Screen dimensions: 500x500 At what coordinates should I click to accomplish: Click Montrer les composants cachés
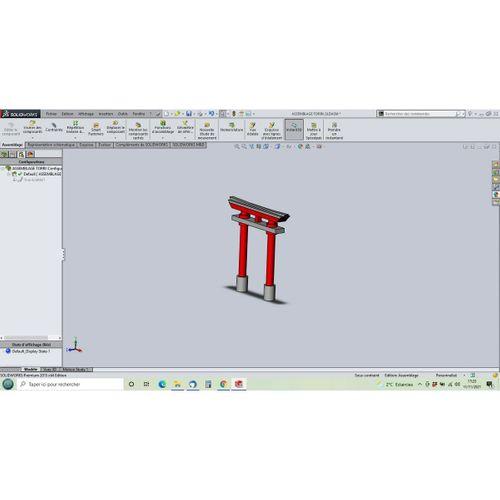pyautogui.click(x=138, y=132)
